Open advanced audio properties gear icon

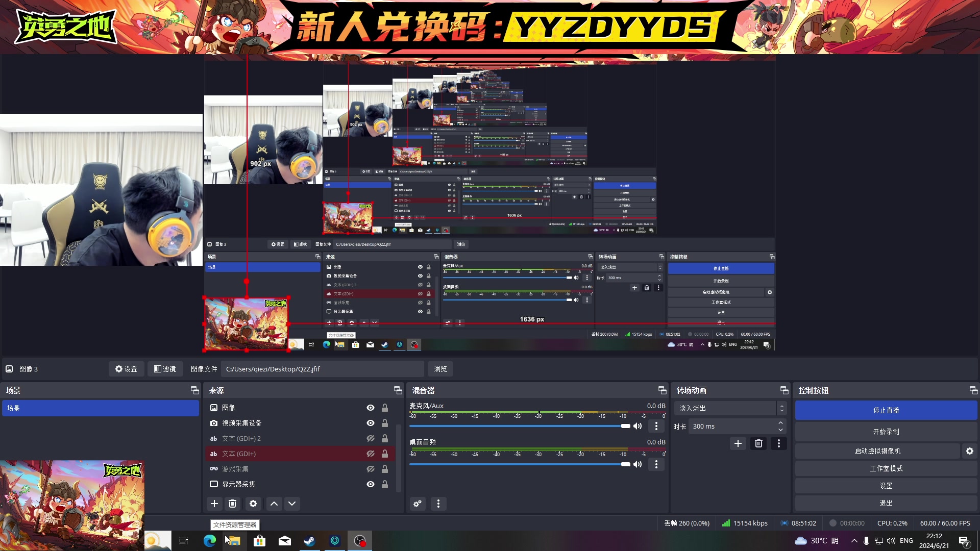pos(418,504)
